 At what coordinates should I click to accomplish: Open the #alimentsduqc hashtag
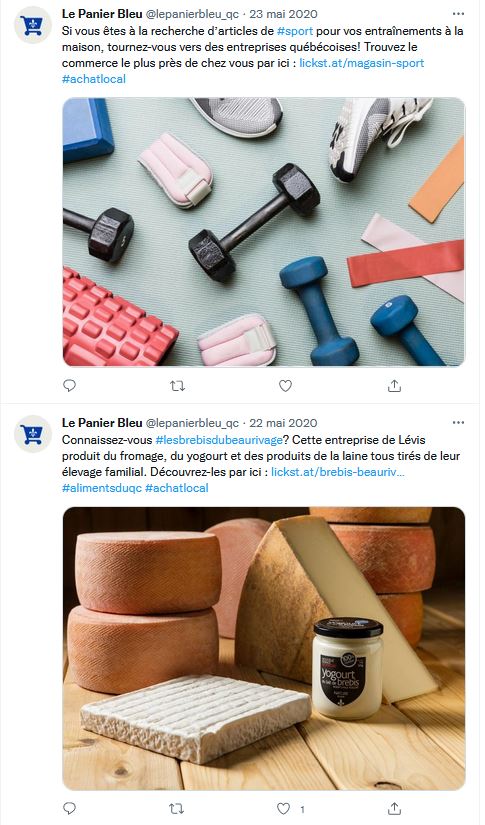[x=102, y=488]
